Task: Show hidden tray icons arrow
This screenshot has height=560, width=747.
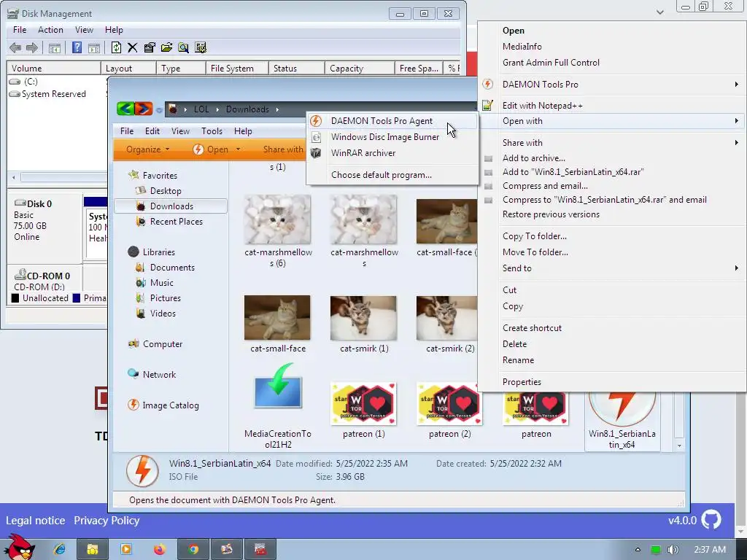Action: 638,550
